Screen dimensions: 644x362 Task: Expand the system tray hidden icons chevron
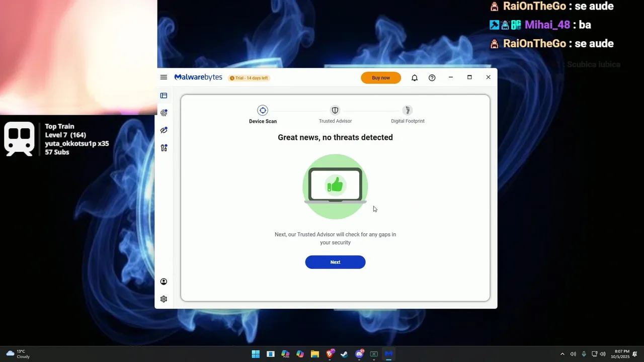coord(562,354)
